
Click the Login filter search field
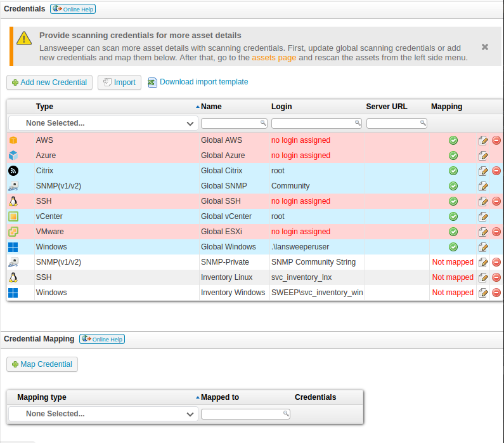tap(313, 123)
